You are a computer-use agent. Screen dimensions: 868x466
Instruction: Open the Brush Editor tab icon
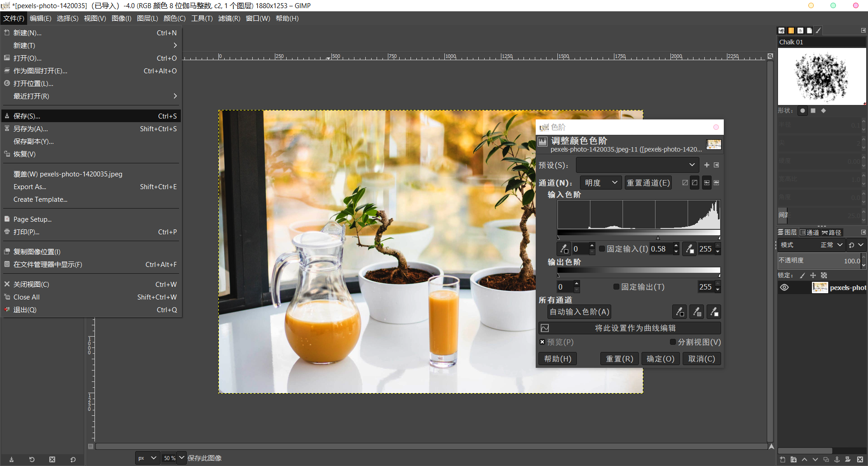(x=818, y=31)
